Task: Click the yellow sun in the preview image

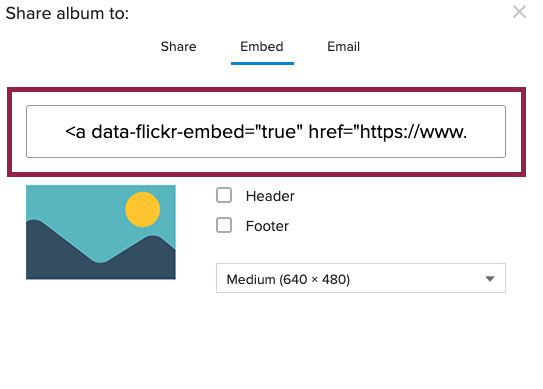Action: point(143,209)
